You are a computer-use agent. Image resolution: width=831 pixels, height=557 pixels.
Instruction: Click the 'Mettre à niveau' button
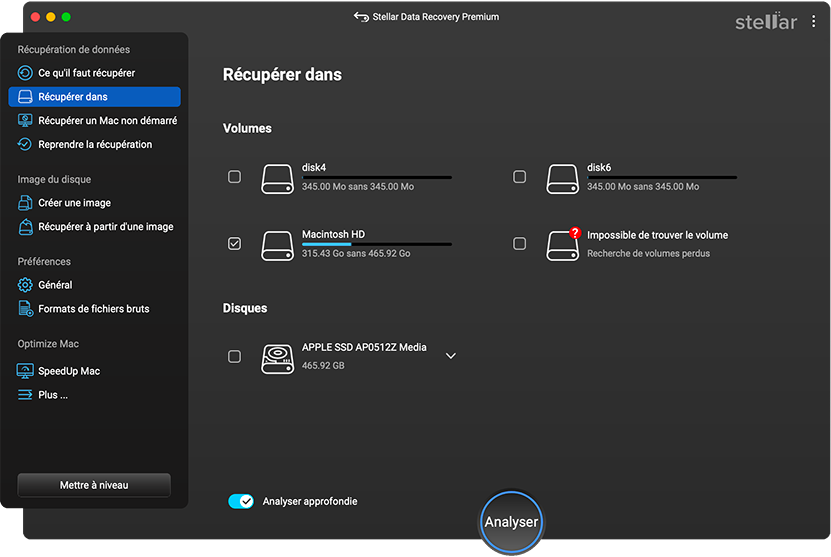tap(94, 485)
